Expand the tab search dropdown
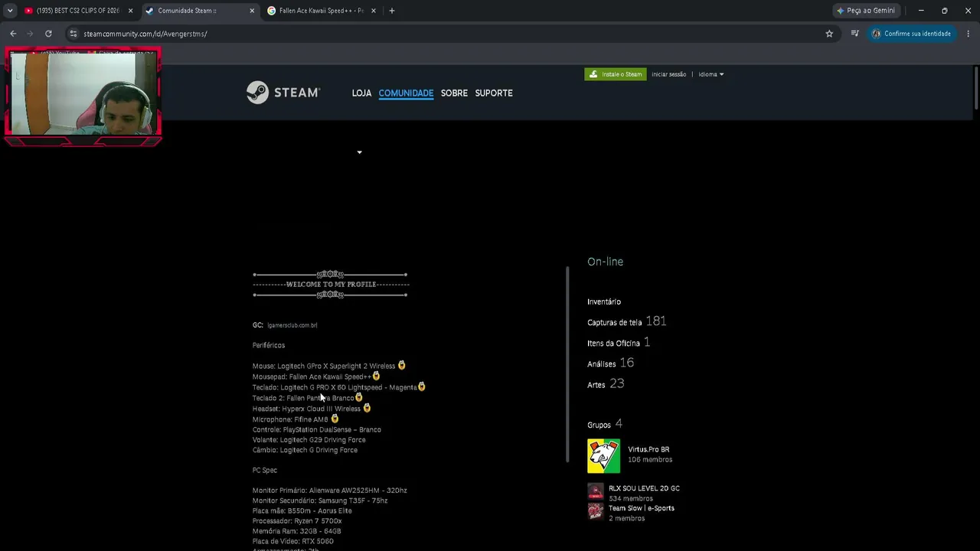The height and width of the screenshot is (551, 980). 10,11
